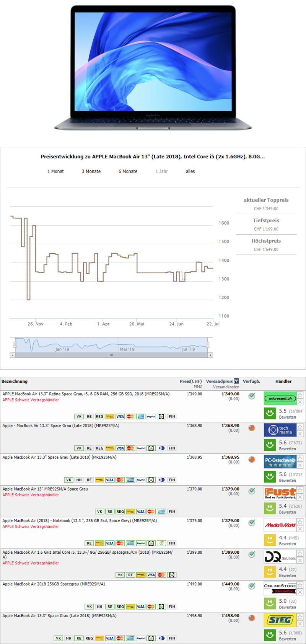The height and width of the screenshot is (644, 306).
Task: Select the 'alles' time range
Action: [190, 171]
